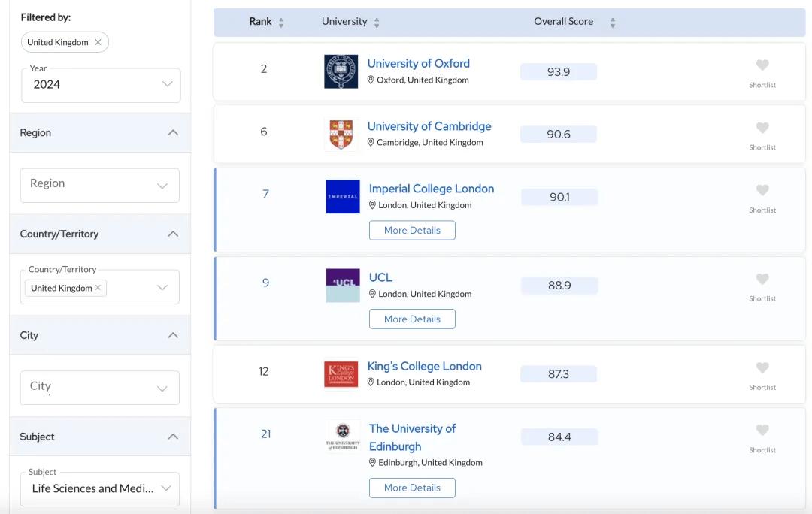The image size is (812, 514).
Task: Click More Details under UCL
Action: (412, 319)
